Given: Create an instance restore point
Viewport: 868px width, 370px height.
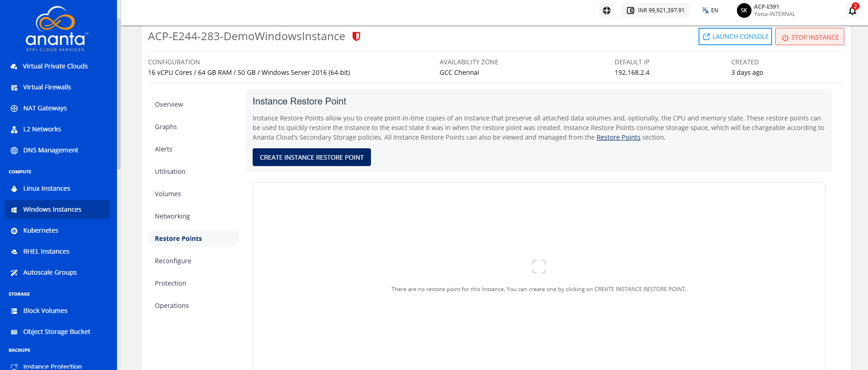Looking at the screenshot, I should pyautogui.click(x=312, y=157).
